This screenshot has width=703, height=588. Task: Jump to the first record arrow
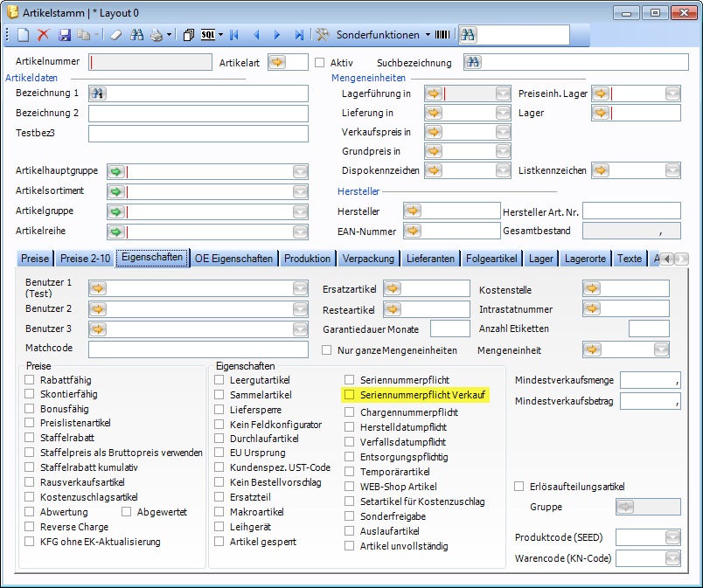(234, 35)
